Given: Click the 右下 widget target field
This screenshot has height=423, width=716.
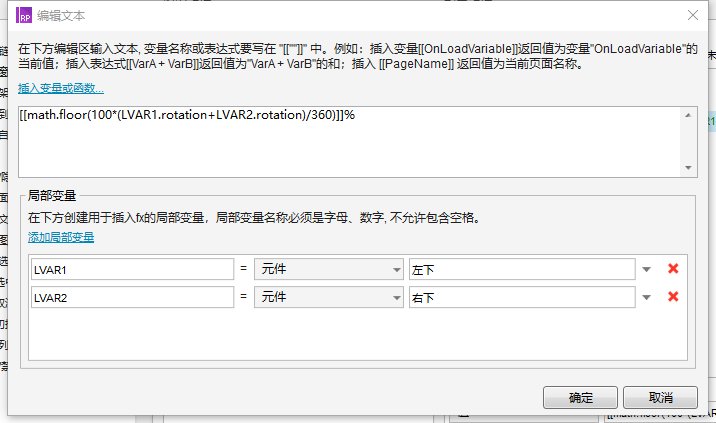Looking at the screenshot, I should pyautogui.click(x=522, y=297).
